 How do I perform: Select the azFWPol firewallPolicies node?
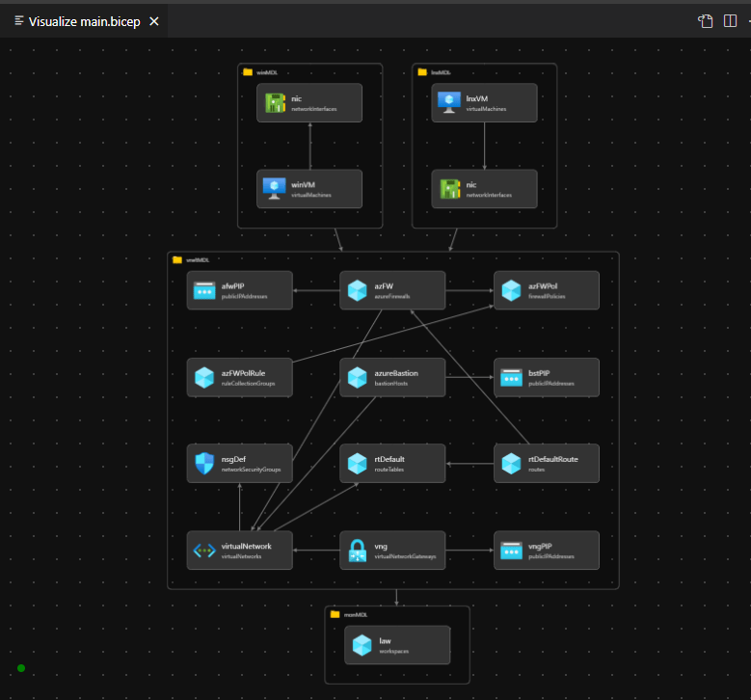tap(547, 290)
